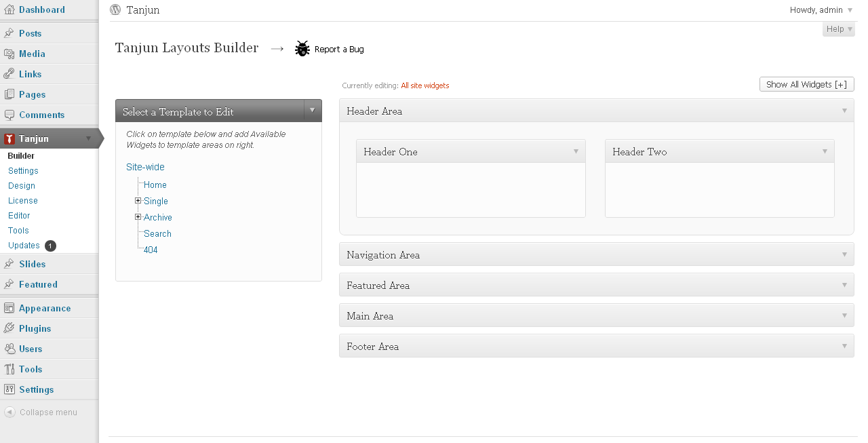Image resolution: width=868 pixels, height=443 pixels.
Task: Click the Media icon in sidebar
Action: tap(9, 54)
